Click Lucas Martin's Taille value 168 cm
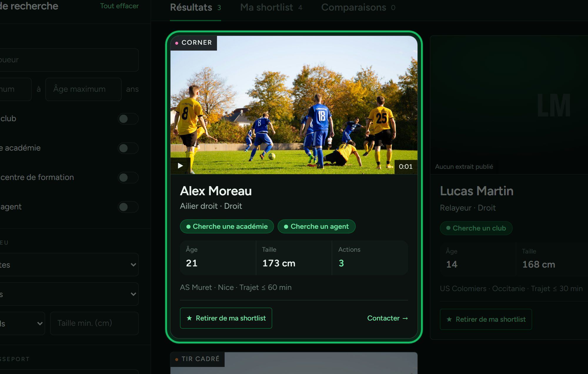Image resolution: width=588 pixels, height=374 pixels. [x=539, y=264]
